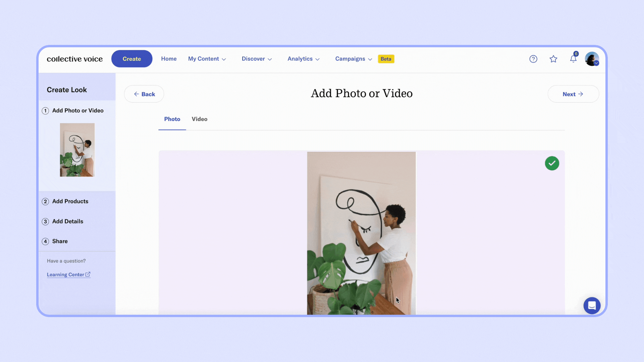Viewport: 644px width, 362px height.
Task: Click the Create button
Action: 132,59
